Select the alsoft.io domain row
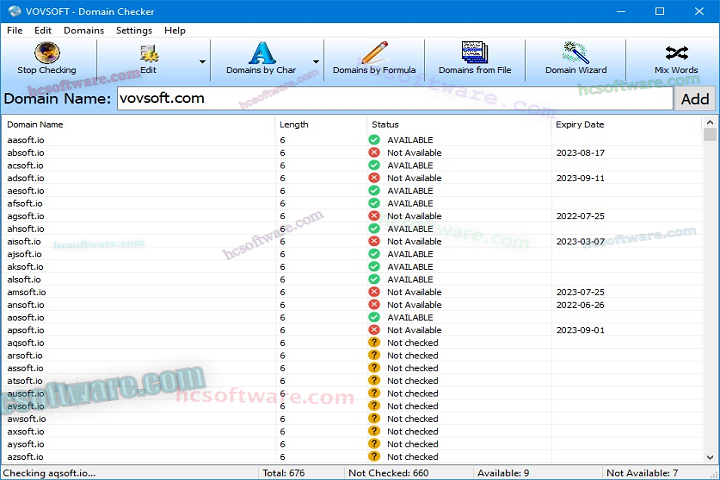720x480 pixels. coord(352,279)
